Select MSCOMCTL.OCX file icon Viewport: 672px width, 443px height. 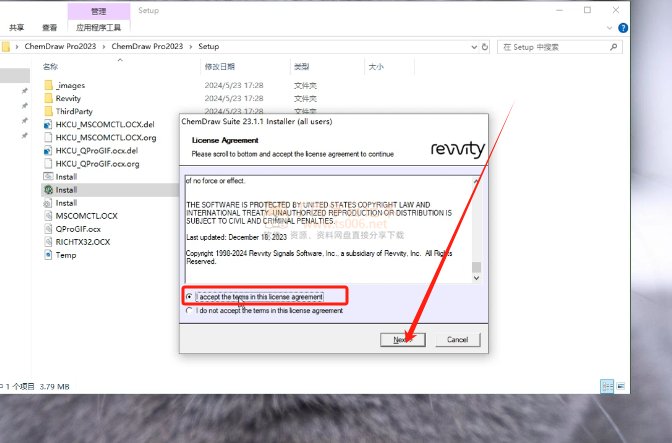(x=48, y=216)
